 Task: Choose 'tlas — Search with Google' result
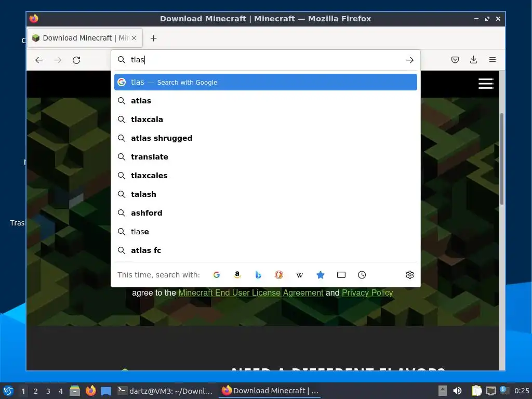[265, 82]
